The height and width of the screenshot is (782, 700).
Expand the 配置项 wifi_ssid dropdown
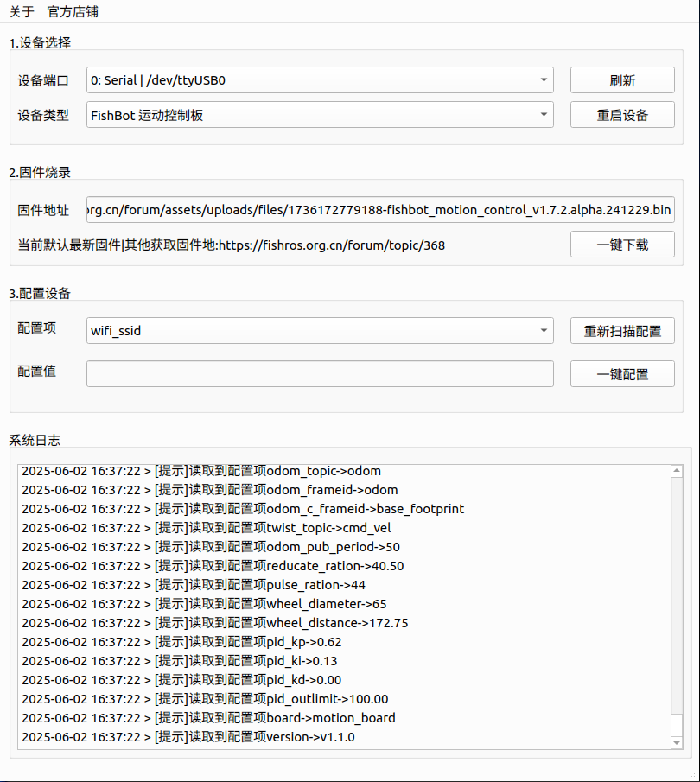tap(320, 331)
